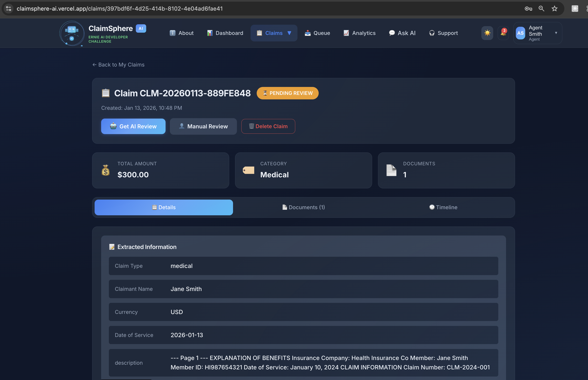
Task: Open the notifications bell with 3 badge
Action: (503, 33)
